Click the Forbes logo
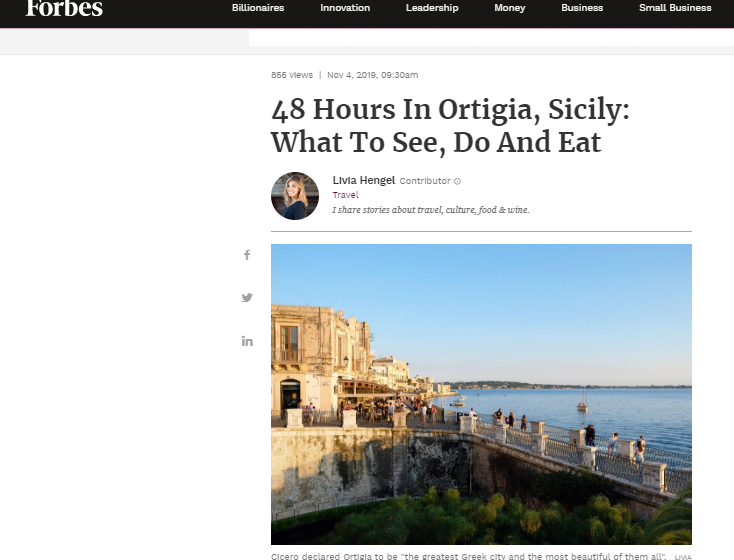Image resolution: width=734 pixels, height=560 pixels. click(x=64, y=8)
